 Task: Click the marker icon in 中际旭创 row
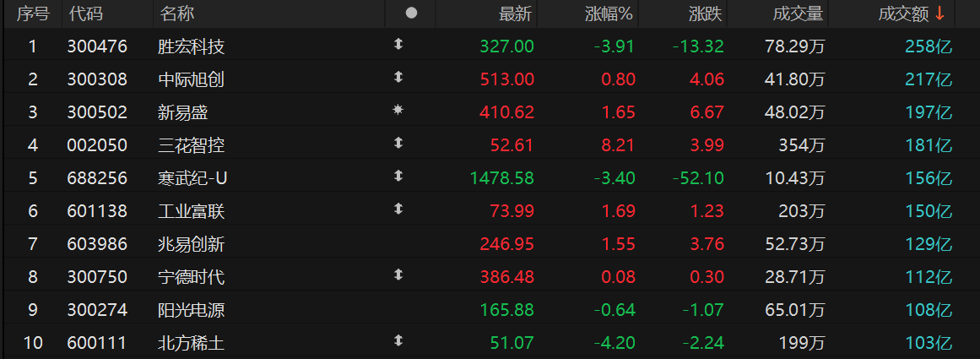(x=398, y=78)
